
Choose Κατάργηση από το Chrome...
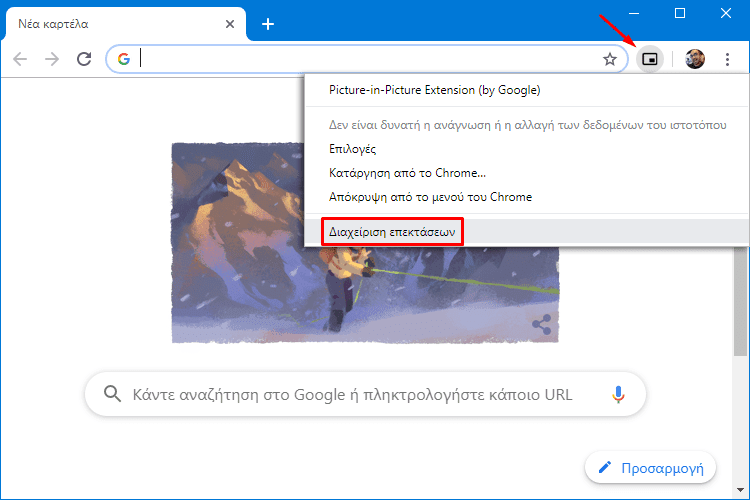coord(527,173)
